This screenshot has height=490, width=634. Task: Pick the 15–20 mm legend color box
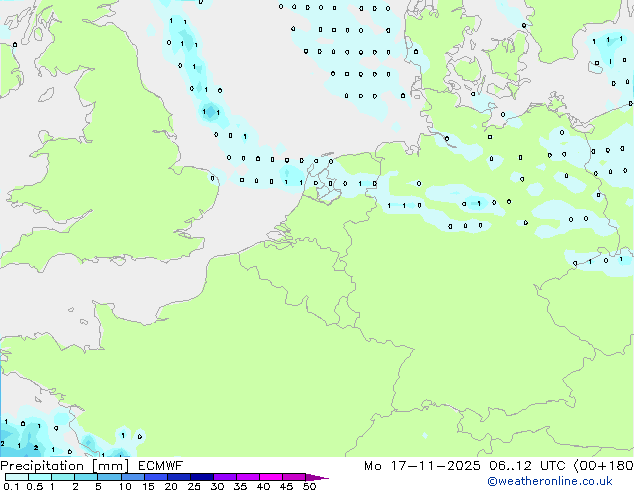[x=156, y=477]
